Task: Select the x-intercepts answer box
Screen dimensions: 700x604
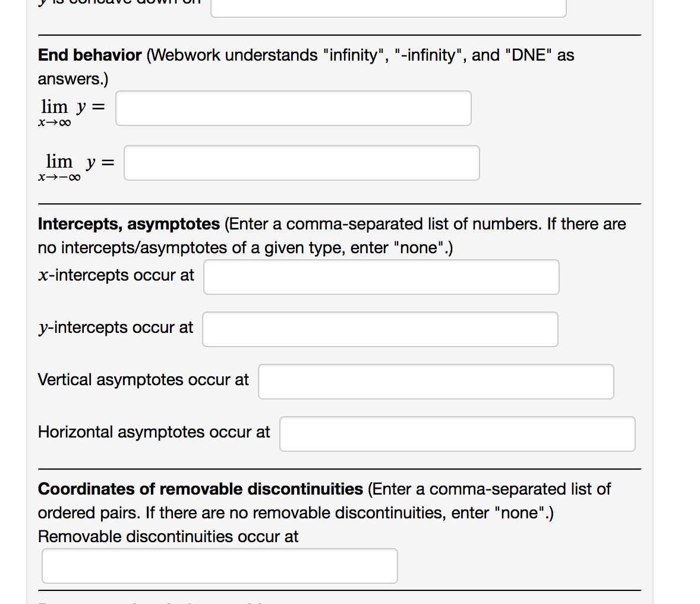Action: coord(381,277)
